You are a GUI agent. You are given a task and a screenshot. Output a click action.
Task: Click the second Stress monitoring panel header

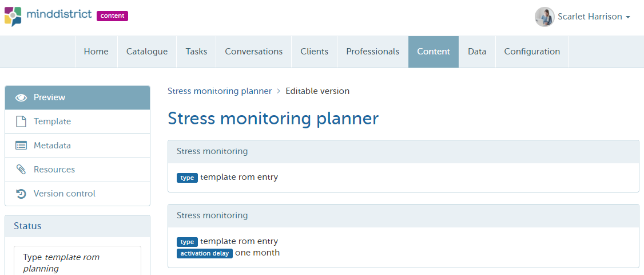point(403,216)
